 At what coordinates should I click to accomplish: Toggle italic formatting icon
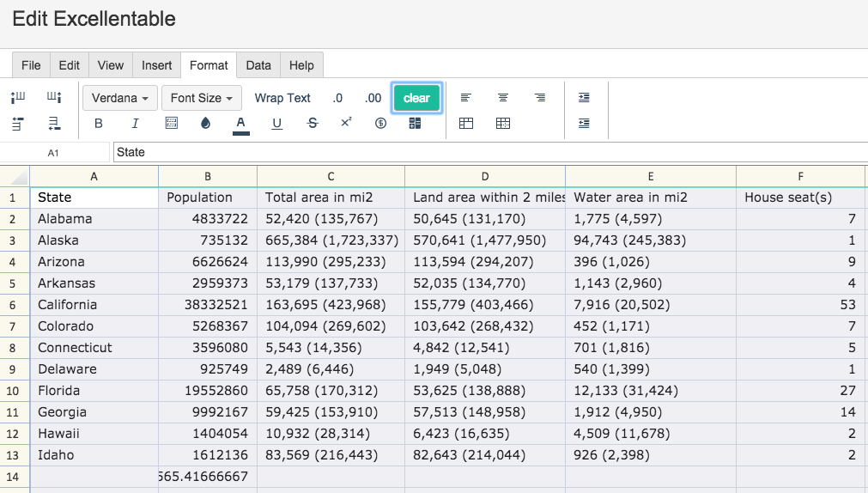click(135, 124)
